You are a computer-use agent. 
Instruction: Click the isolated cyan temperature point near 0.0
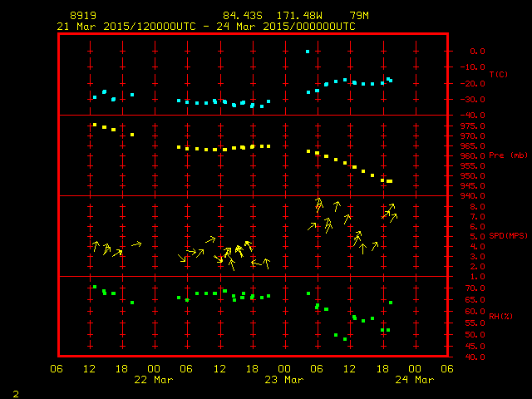(308, 52)
